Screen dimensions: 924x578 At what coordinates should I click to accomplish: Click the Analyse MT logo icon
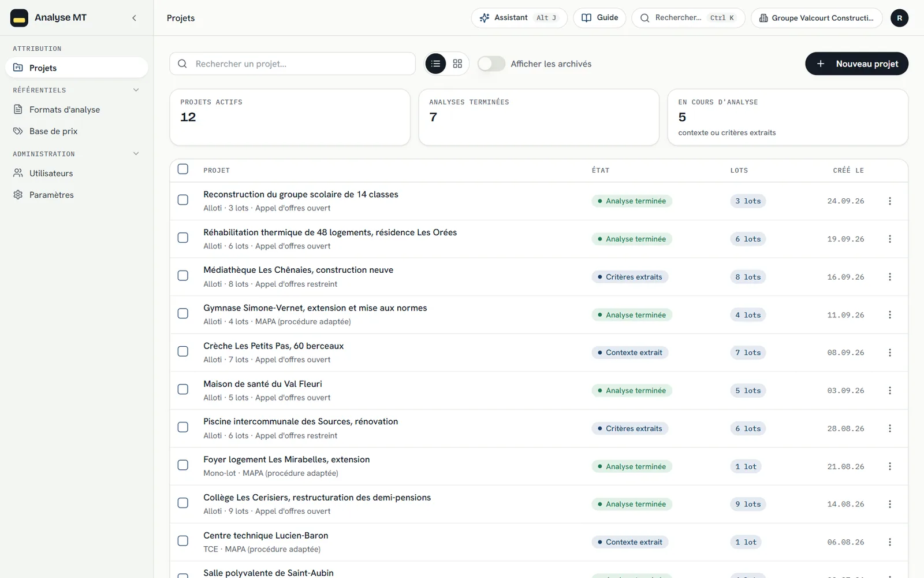19,18
